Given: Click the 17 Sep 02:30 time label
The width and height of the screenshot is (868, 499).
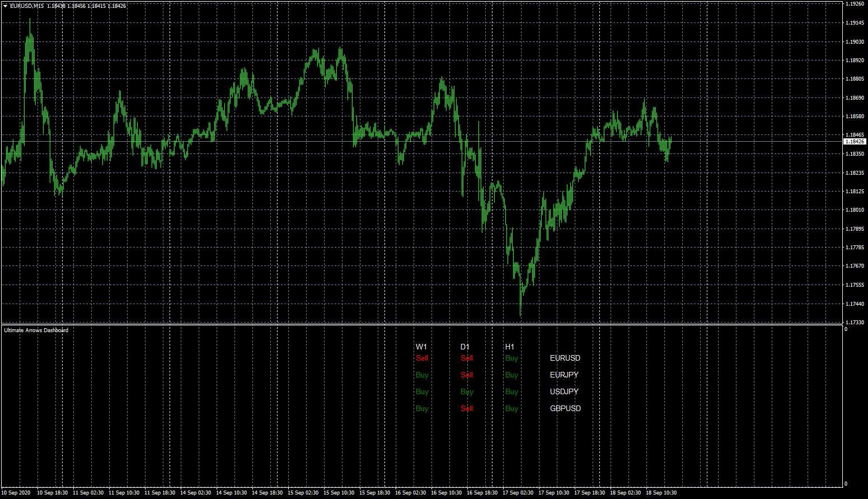Looking at the screenshot, I should 518,493.
